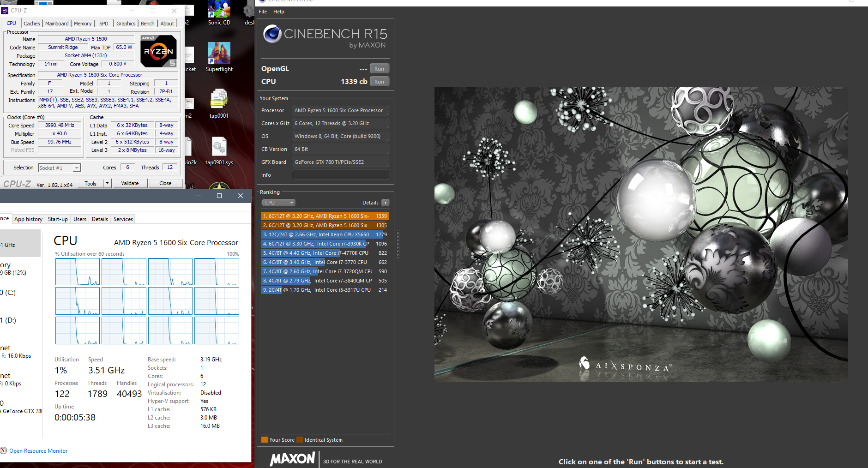Screen dimensions: 868x468
Task: Select the Core i7-3770 ranking row
Action: [x=325, y=262]
